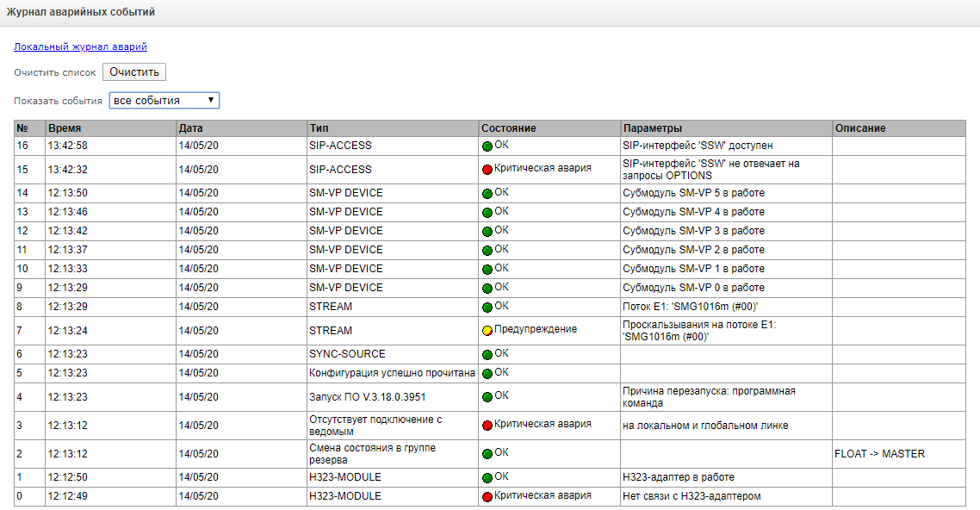Screen dimensions: 980x510
Task: Click 'Критическая авария' text in row 15
Action: pyautogui.click(x=543, y=168)
